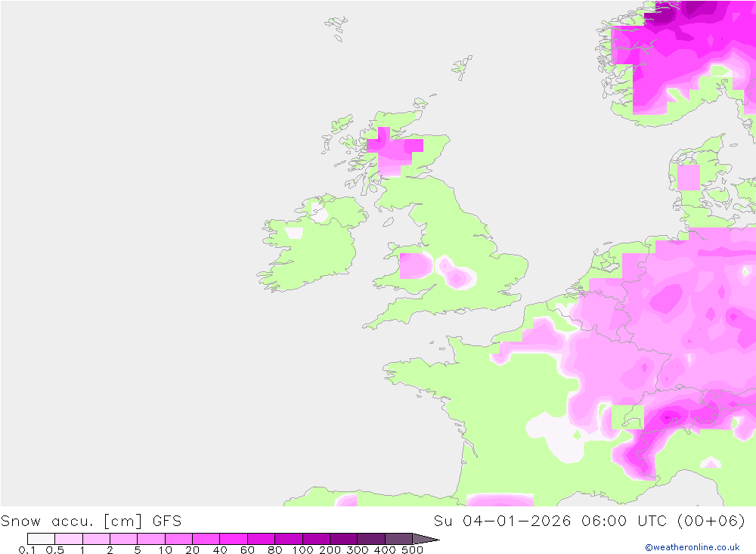Select the 0.5–1 legend color swatch

click(69, 539)
